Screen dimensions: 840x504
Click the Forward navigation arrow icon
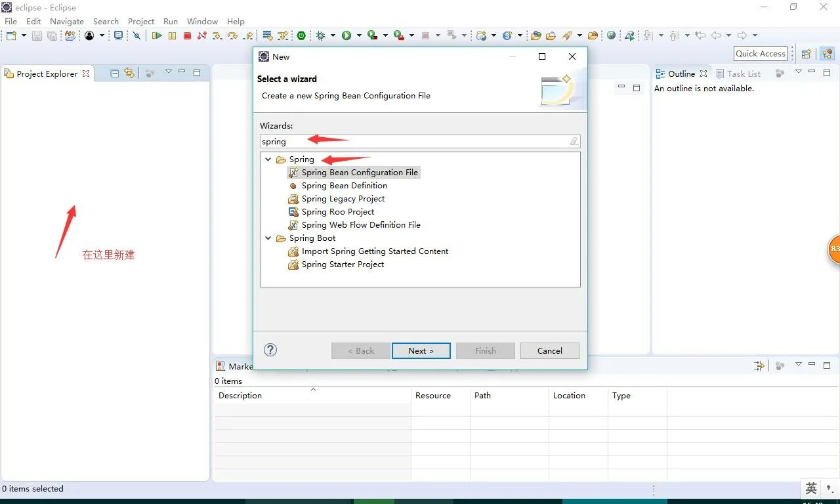tap(742, 35)
